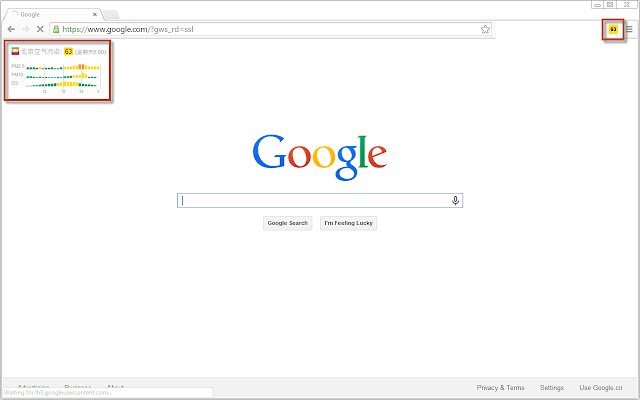
Task: Bookmark this page with the star icon
Action: pyautogui.click(x=485, y=29)
